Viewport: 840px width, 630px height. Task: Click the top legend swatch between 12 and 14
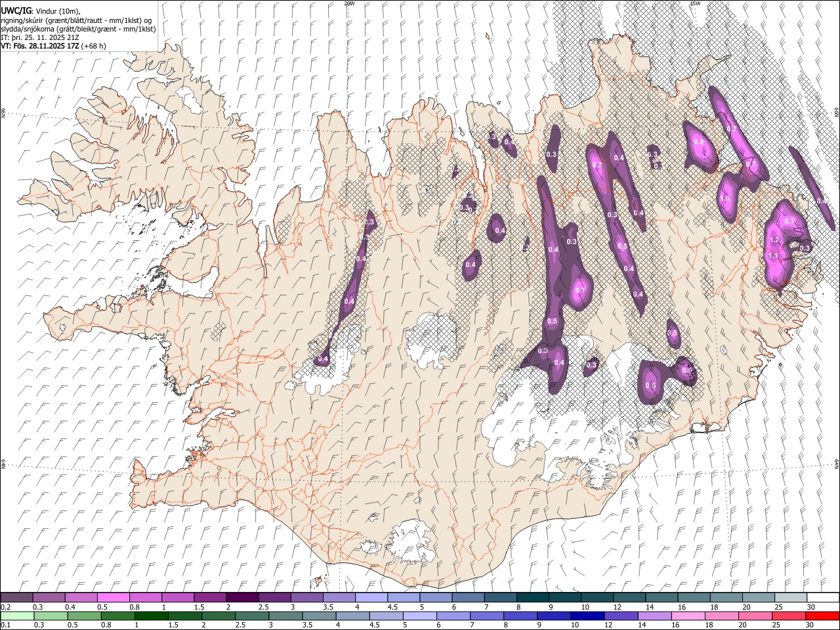coord(629,597)
